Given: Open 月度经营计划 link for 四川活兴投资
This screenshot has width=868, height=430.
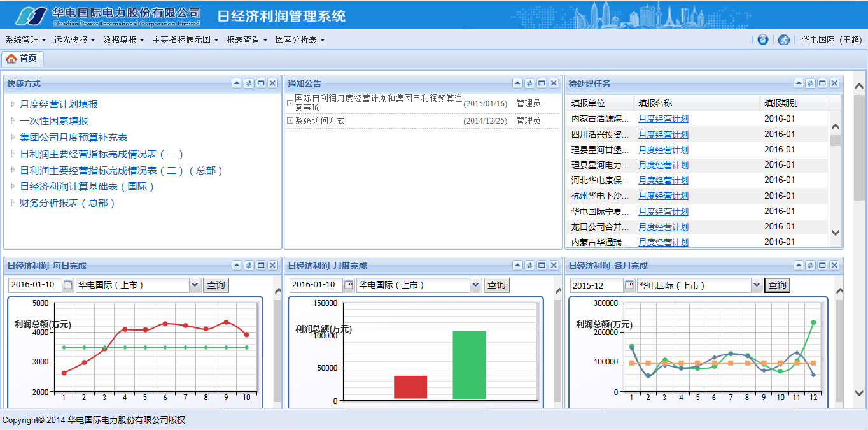Looking at the screenshot, I should 663,134.
